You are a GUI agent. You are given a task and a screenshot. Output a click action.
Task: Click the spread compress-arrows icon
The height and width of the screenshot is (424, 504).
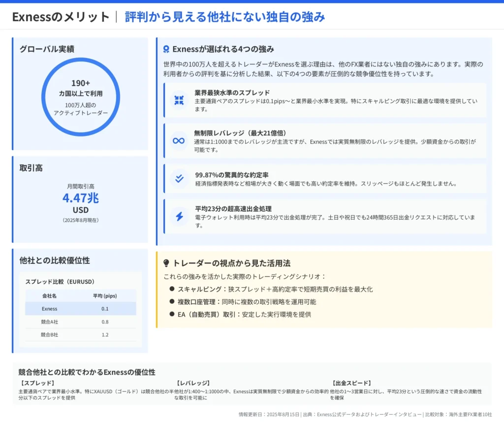[x=179, y=100]
